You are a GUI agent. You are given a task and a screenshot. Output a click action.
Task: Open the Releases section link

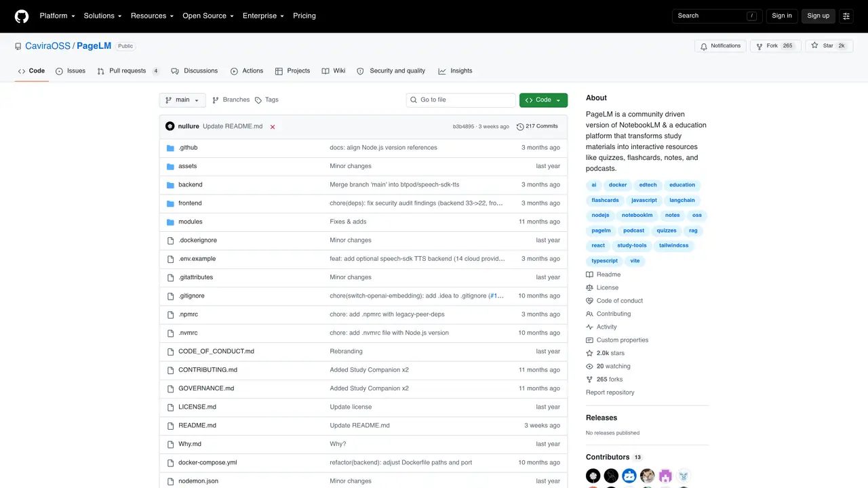pyautogui.click(x=601, y=418)
